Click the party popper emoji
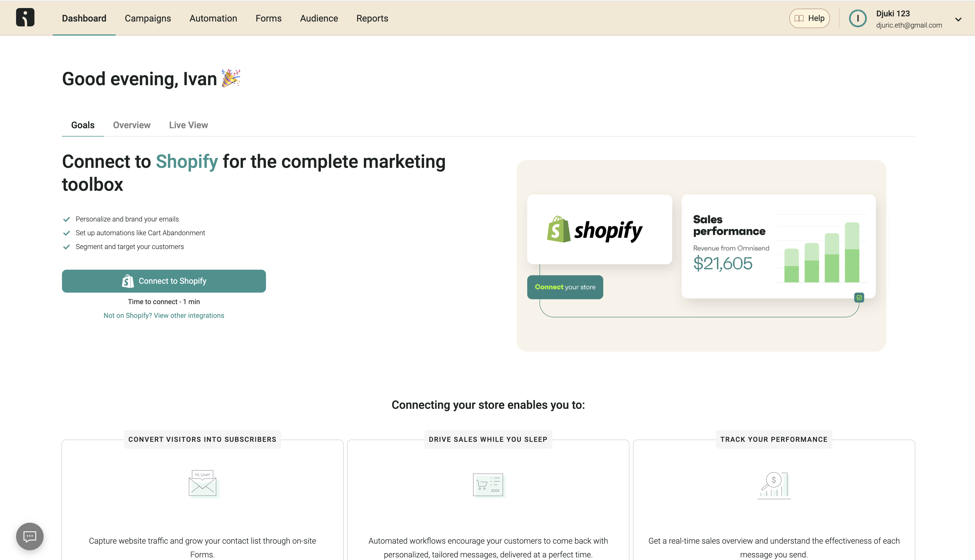 (231, 78)
